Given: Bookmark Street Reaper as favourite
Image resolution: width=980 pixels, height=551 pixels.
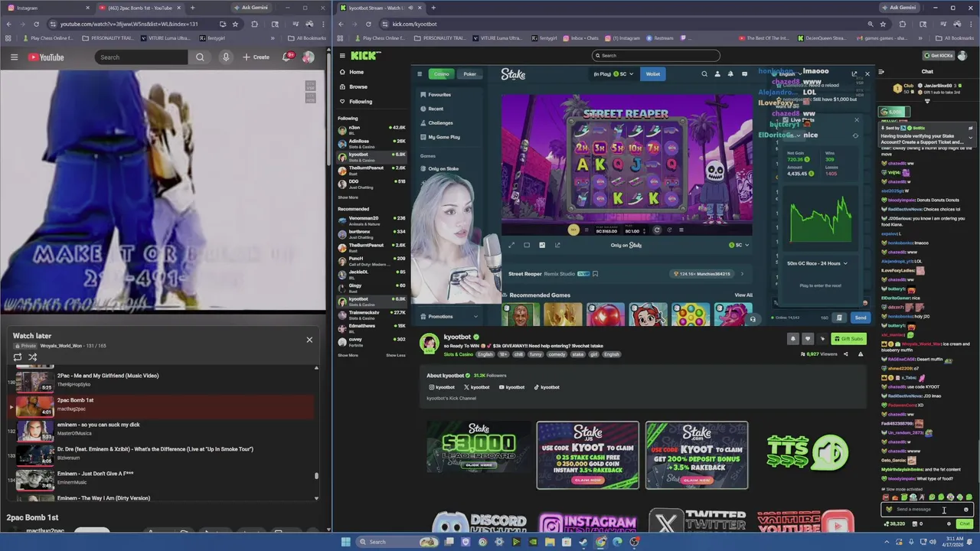Looking at the screenshot, I should (x=595, y=274).
